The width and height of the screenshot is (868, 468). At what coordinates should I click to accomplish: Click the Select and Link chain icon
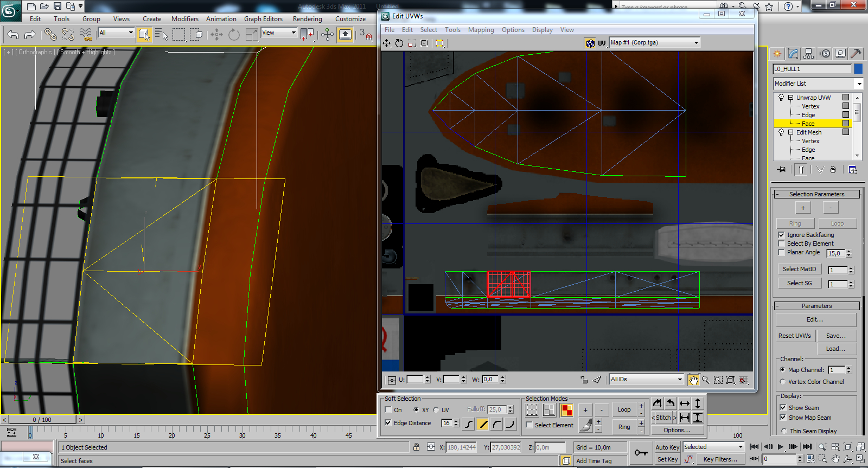[x=50, y=35]
